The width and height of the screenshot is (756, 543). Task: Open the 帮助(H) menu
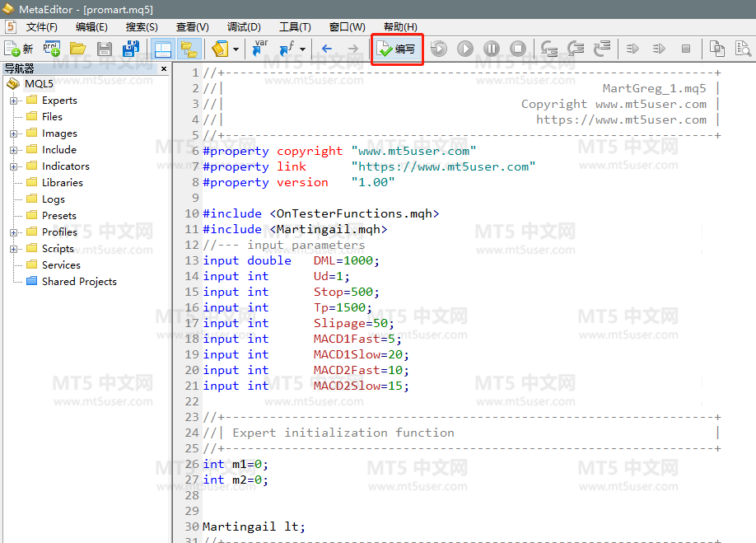[400, 27]
